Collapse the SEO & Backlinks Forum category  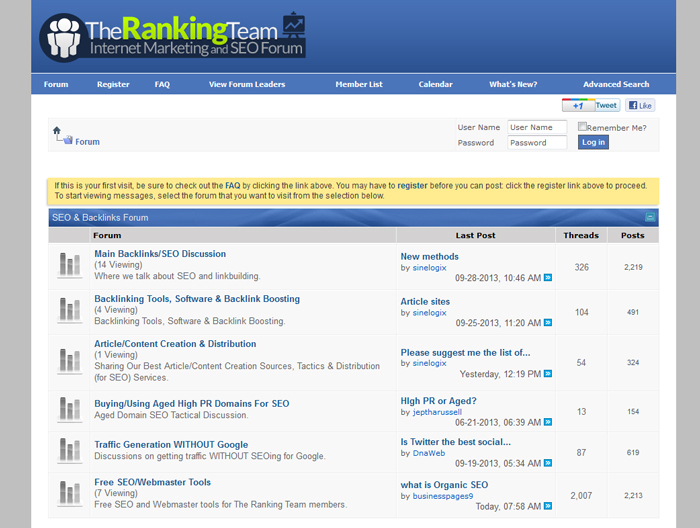650,217
